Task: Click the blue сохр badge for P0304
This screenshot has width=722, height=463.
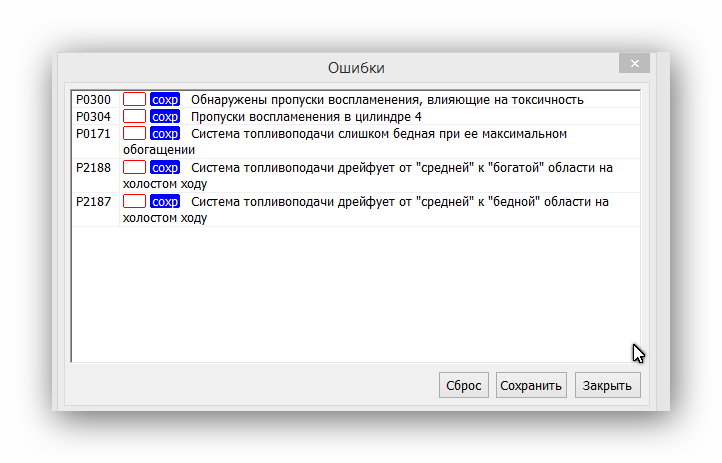Action: pos(165,116)
